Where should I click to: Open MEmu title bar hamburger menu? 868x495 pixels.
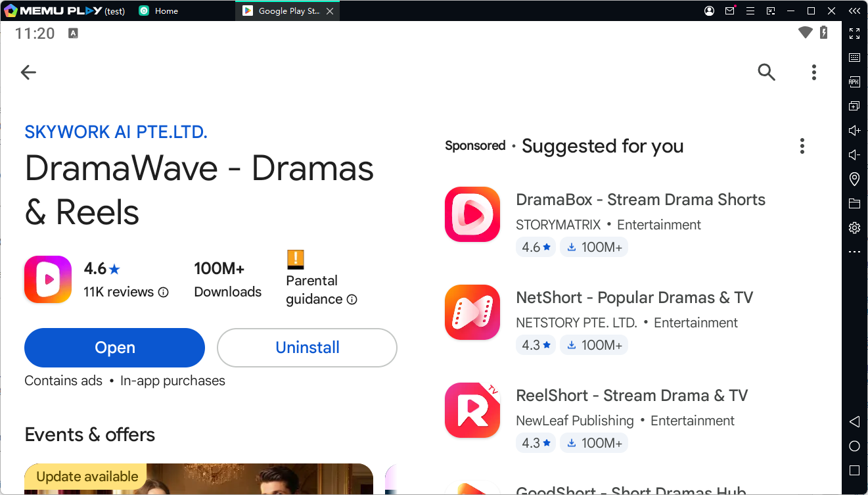click(x=750, y=11)
